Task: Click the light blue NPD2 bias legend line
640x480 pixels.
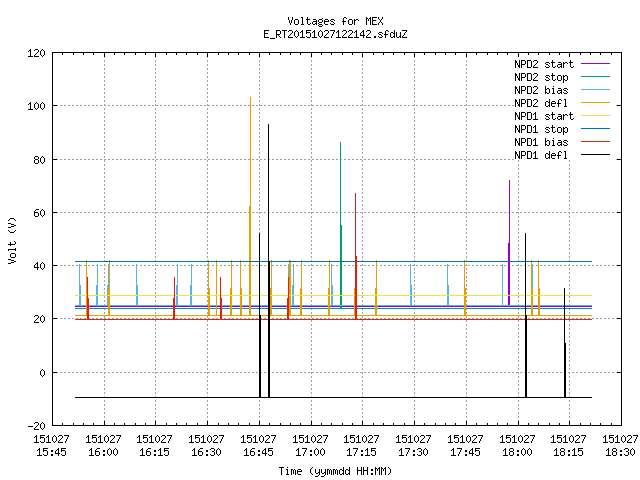Action: coord(596,89)
